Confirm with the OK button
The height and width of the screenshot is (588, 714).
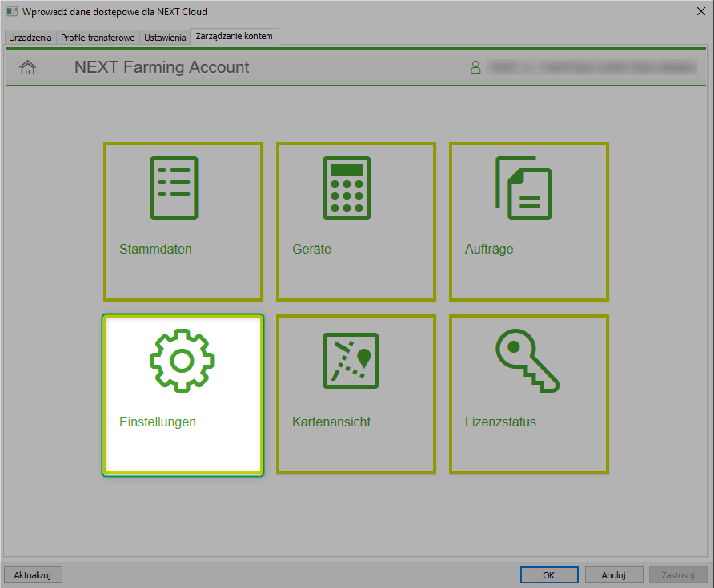point(549,575)
